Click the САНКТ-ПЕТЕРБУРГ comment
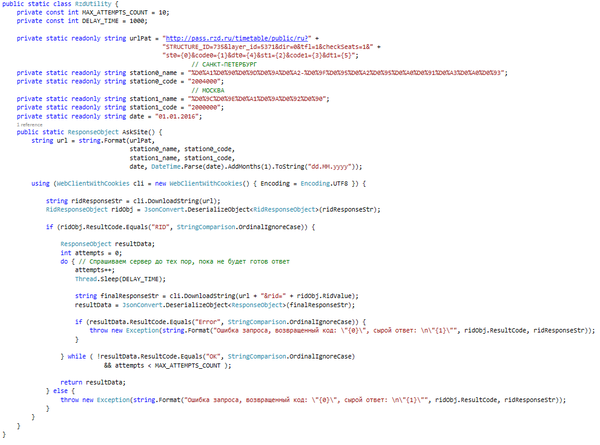This screenshot has width=600, height=445. [218, 64]
